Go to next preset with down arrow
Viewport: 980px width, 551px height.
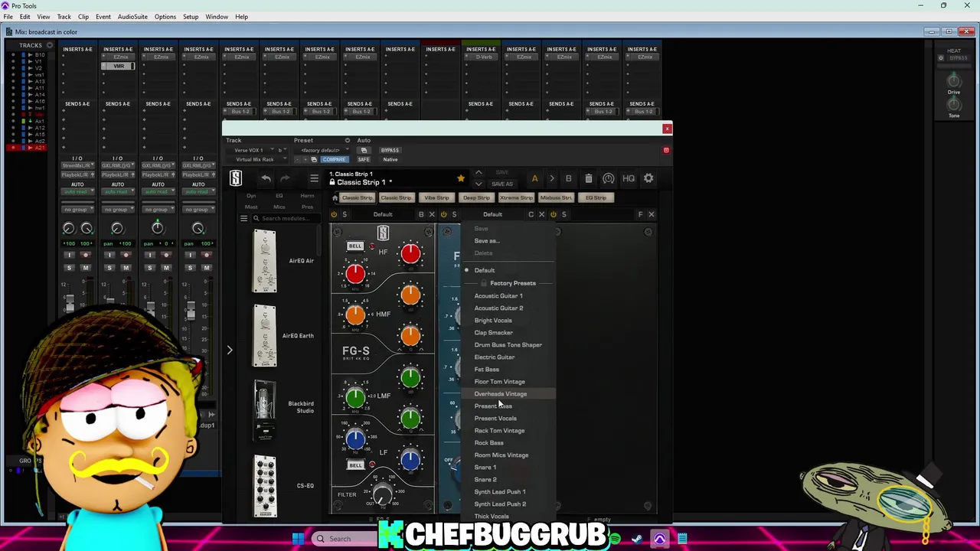pyautogui.click(x=479, y=184)
